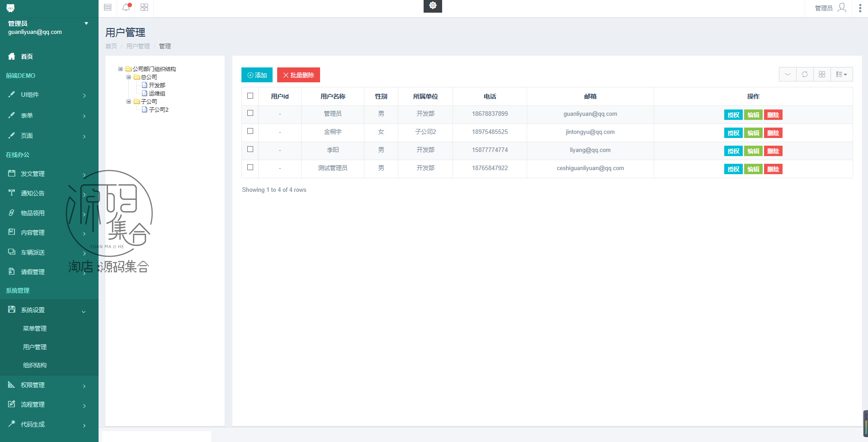Image resolution: width=868 pixels, height=442 pixels.
Task: Click the logo icon in sidebar header
Action: click(x=10, y=8)
